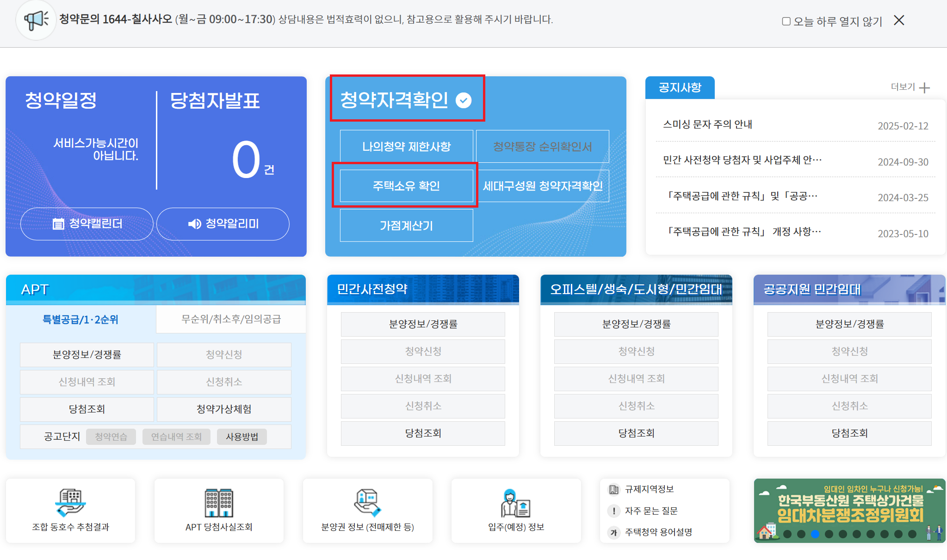The height and width of the screenshot is (560, 947).
Task: Open 자주 묻는 질문 exclamation icon
Action: coord(614,511)
